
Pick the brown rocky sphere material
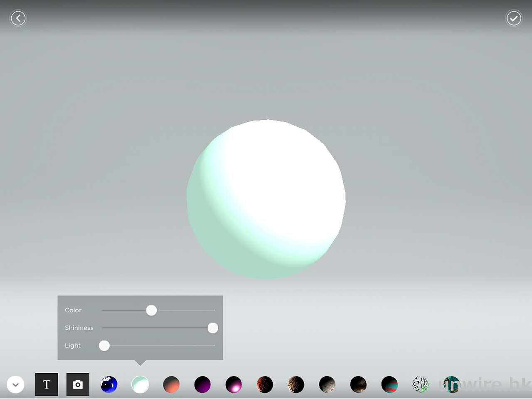(296, 385)
